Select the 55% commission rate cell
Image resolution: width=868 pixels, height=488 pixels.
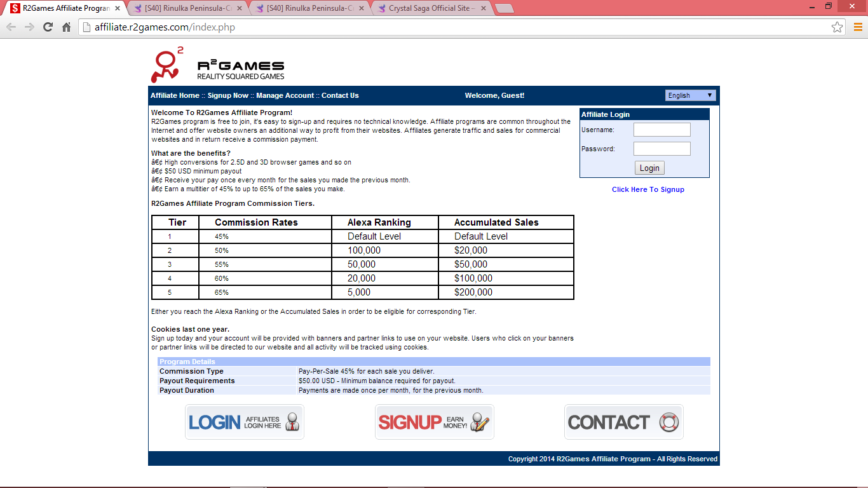[x=266, y=264]
